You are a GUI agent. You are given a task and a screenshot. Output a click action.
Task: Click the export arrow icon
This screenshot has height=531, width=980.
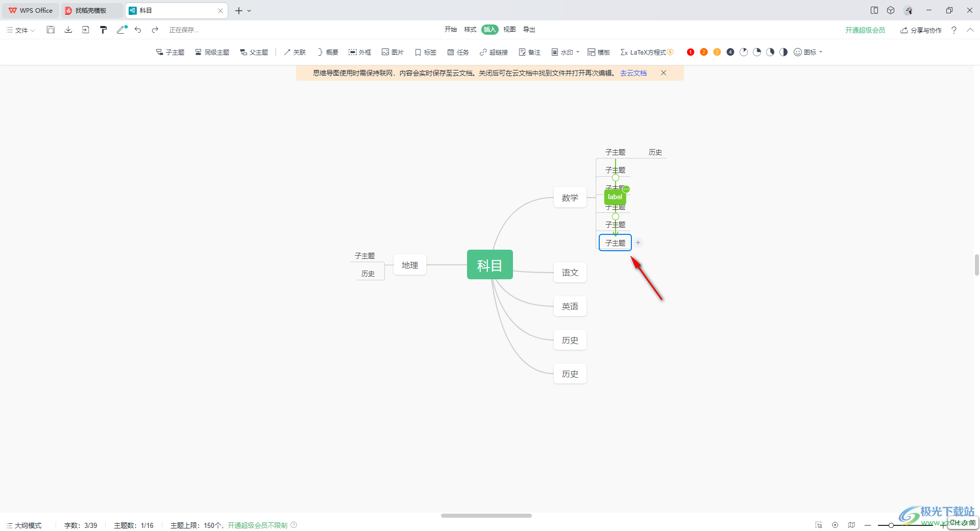tap(86, 30)
